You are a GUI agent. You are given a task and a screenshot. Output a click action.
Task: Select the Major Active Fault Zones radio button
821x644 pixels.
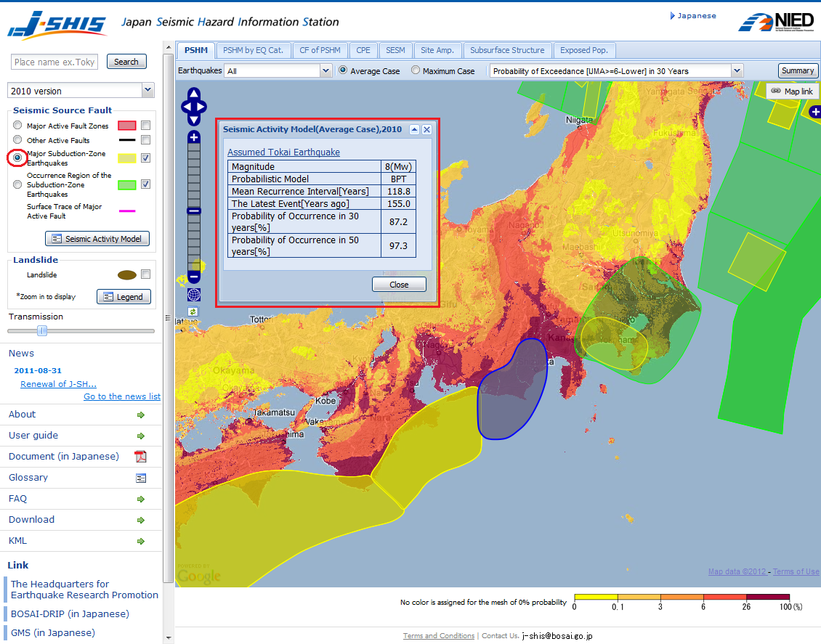(x=17, y=124)
